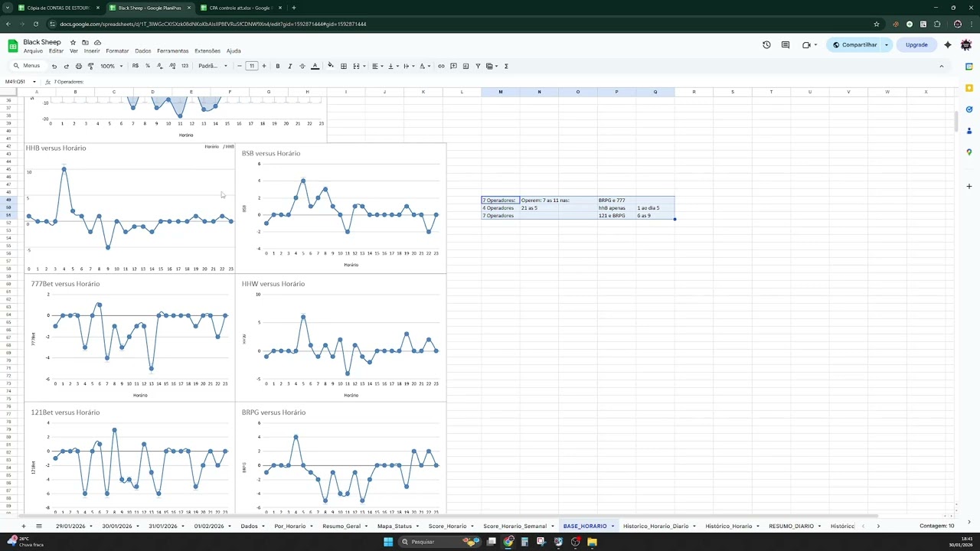Click the Upgrade button
980x551 pixels.
click(916, 45)
